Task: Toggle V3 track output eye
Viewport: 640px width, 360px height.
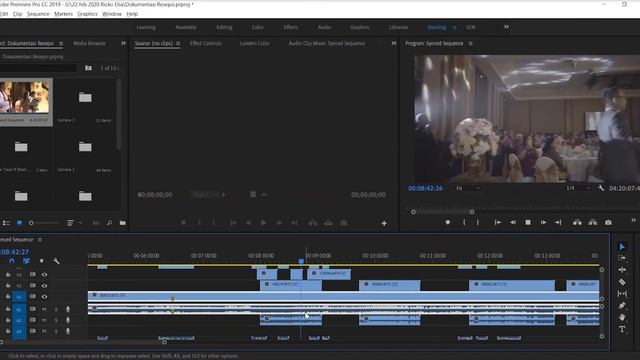Action: [x=44, y=275]
